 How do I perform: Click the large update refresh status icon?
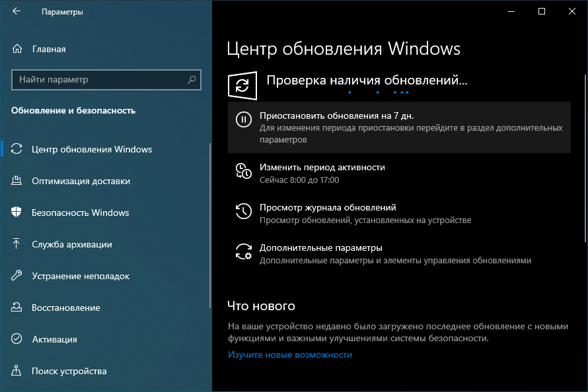pos(242,86)
